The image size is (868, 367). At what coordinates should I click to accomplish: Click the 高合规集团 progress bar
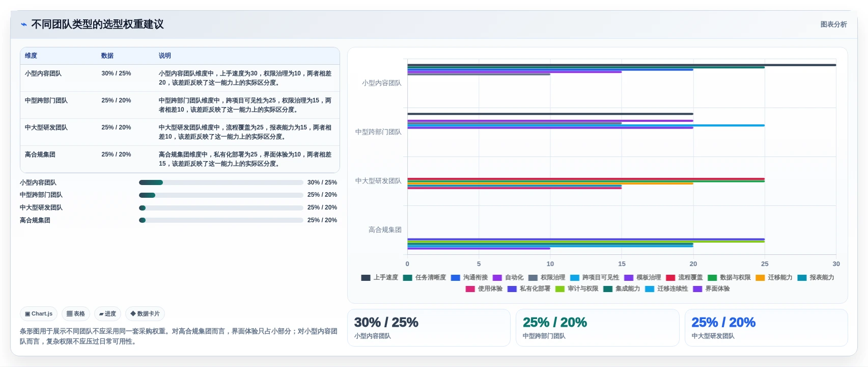point(221,220)
